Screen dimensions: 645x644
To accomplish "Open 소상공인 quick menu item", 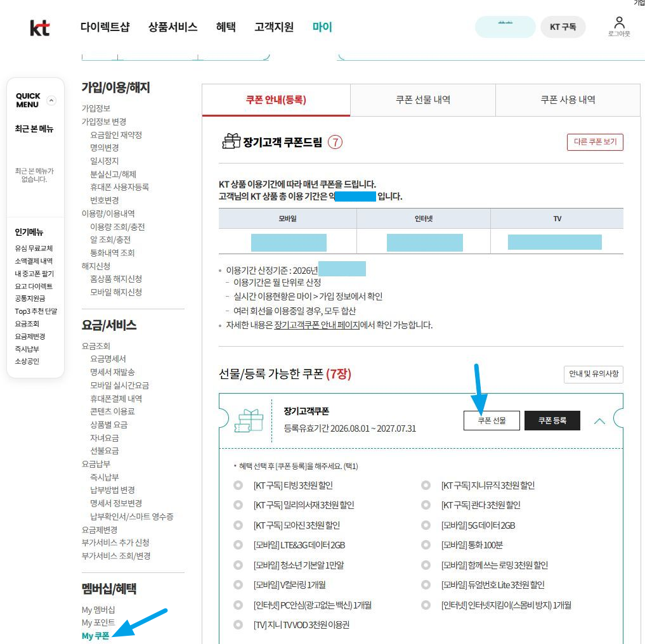I will (x=27, y=361).
